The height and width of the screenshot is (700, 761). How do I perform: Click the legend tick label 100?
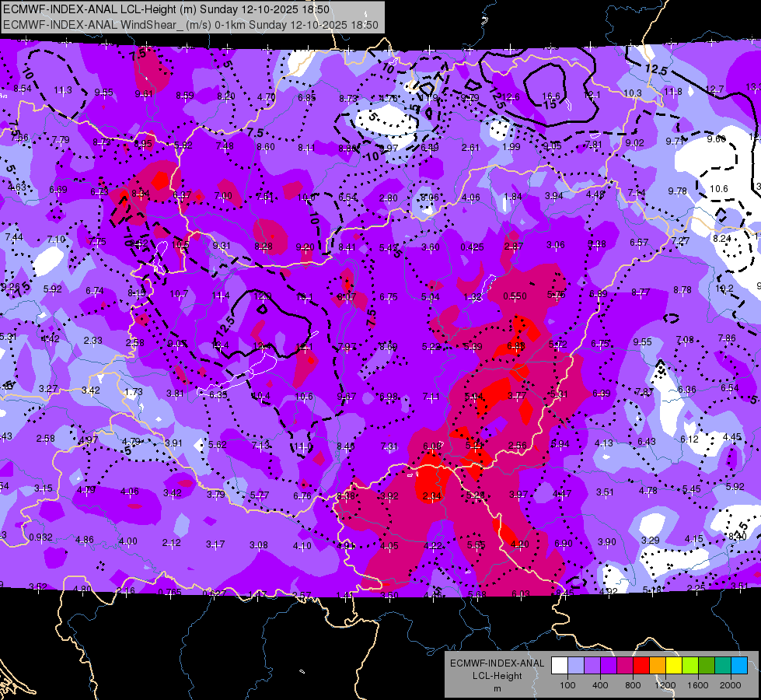(x=567, y=685)
